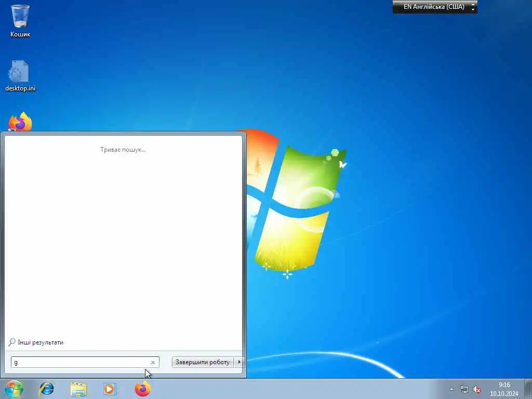Launch Firefox from the taskbar
This screenshot has width=532, height=399.
143,389
